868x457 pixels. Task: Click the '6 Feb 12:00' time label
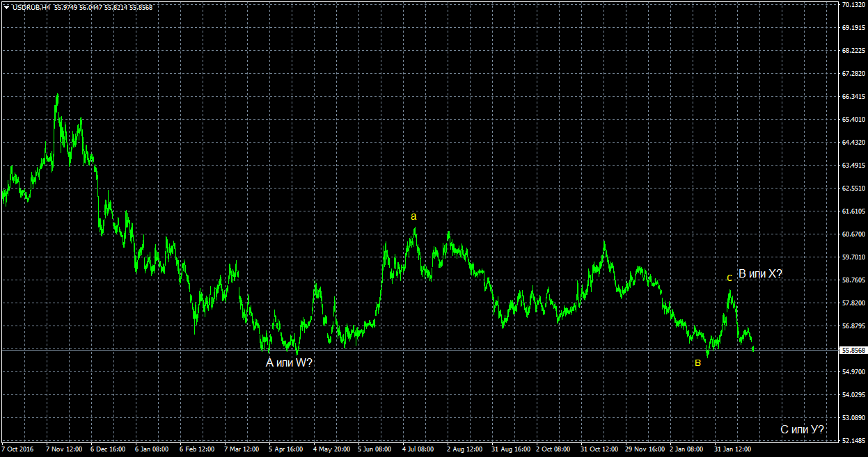tap(197, 449)
